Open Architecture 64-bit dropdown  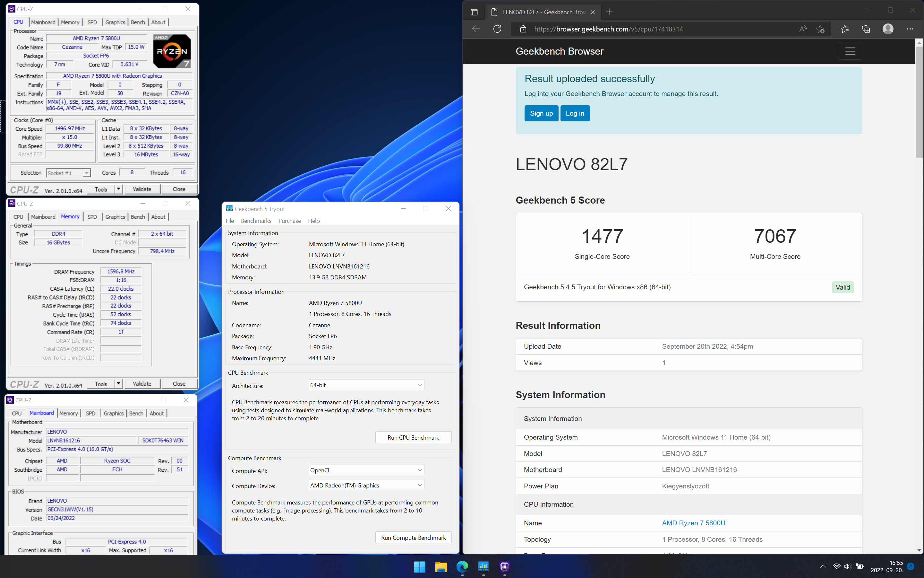coord(366,385)
